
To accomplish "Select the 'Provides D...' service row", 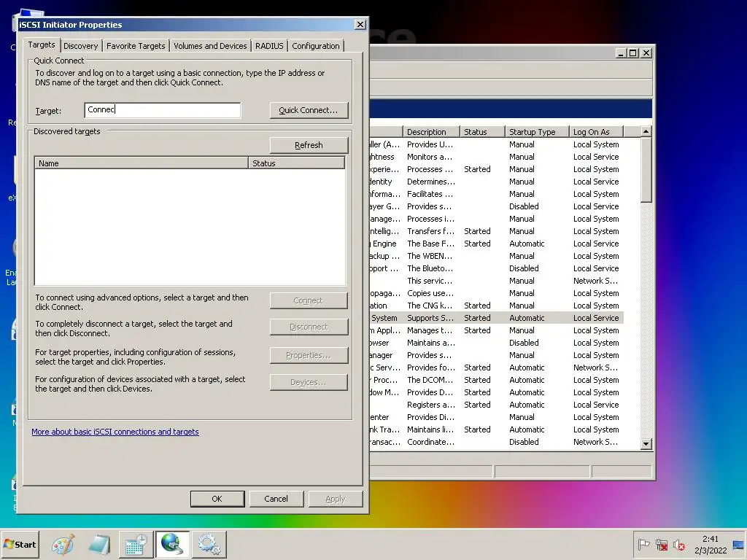I will 496,392.
